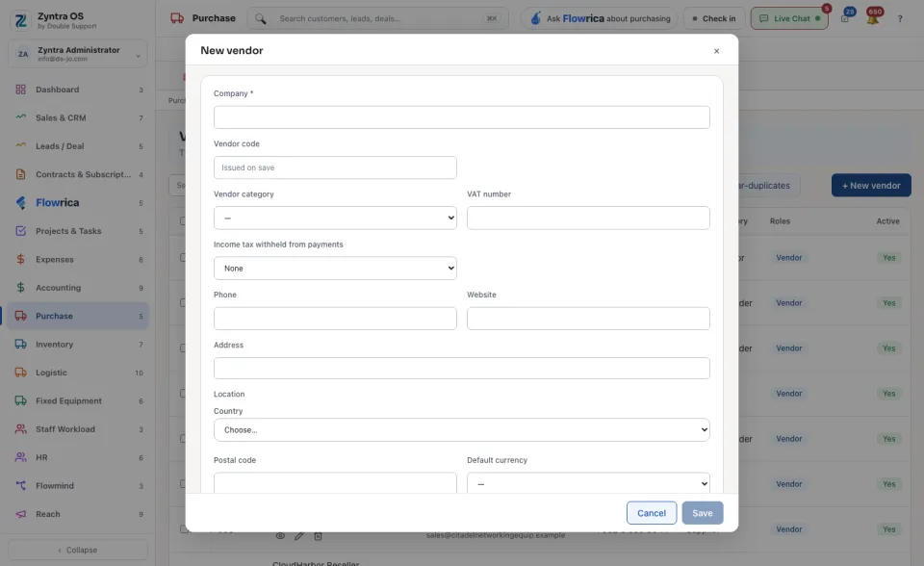The image size is (924, 566).
Task: Click the Fixed Equipment icon
Action: pyautogui.click(x=20, y=400)
